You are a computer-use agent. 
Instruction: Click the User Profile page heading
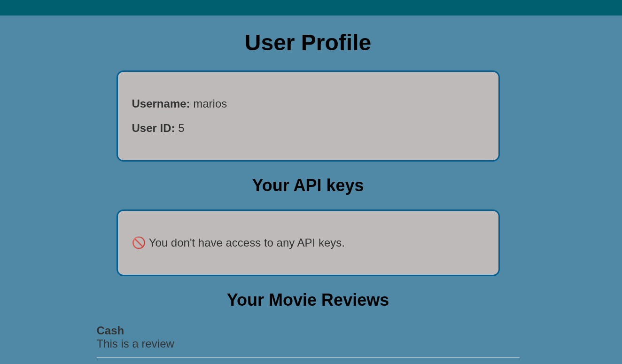pyautogui.click(x=308, y=43)
